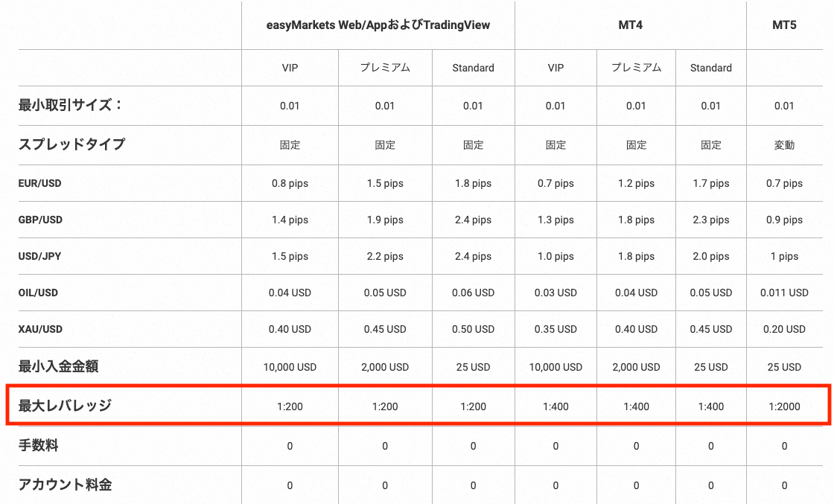
Task: Click the USD/JPY row label
Action: (x=40, y=256)
